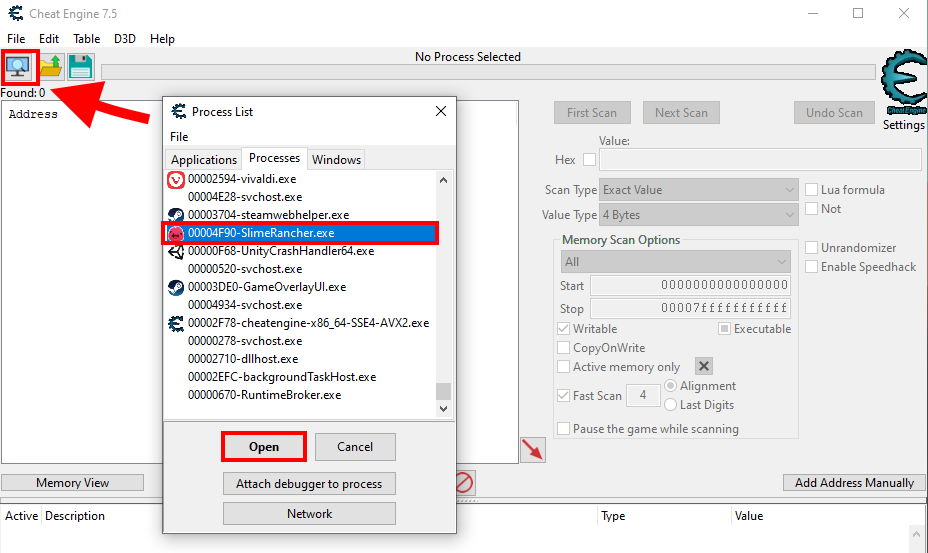Click the X beside Active memory only
Screen dimensions: 928x553
coord(703,366)
